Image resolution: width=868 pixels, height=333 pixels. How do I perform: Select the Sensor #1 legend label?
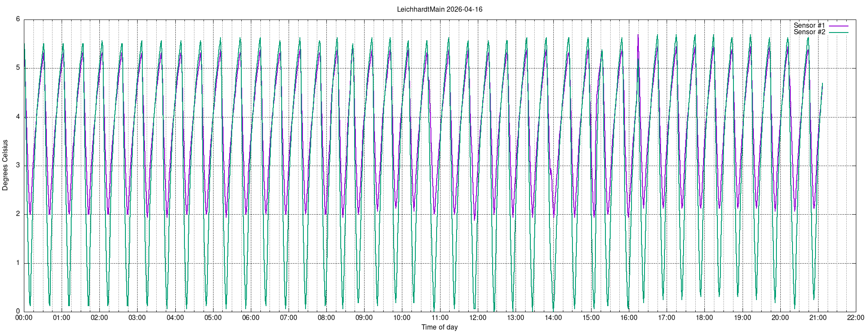(809, 26)
